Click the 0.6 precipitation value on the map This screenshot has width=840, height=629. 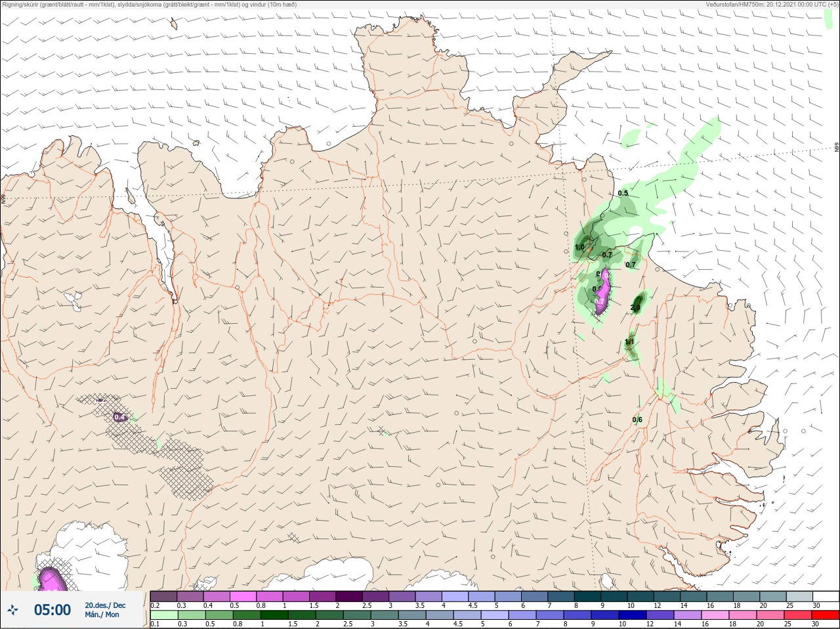coord(637,420)
